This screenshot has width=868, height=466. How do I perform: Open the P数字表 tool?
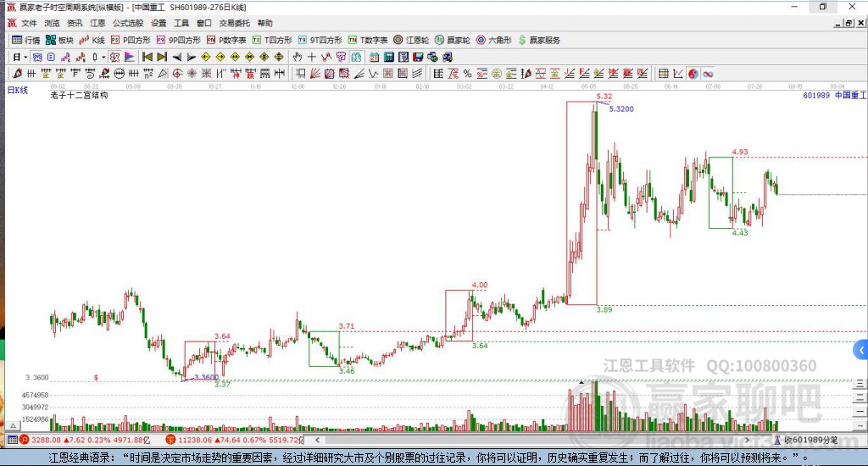click(x=226, y=40)
